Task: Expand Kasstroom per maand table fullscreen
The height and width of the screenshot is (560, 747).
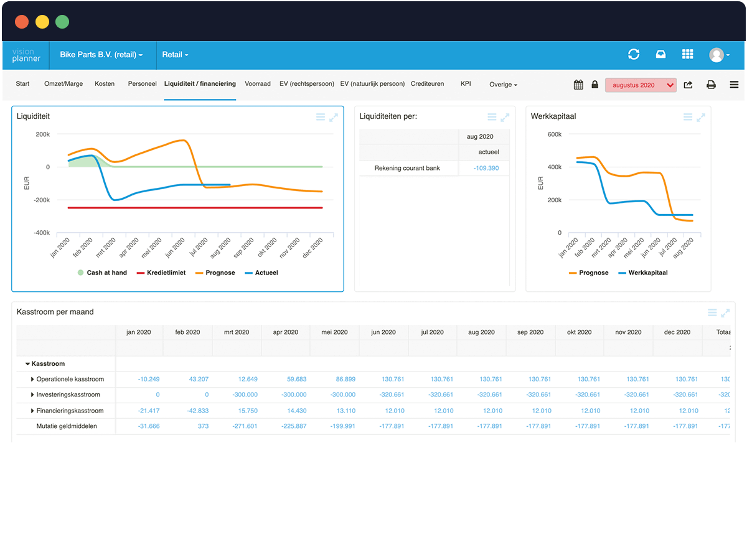Action: (725, 313)
